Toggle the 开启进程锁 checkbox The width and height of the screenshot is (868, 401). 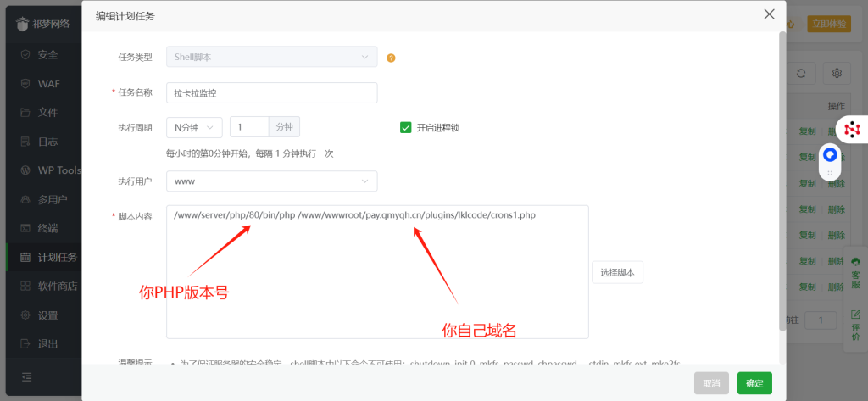click(x=405, y=127)
